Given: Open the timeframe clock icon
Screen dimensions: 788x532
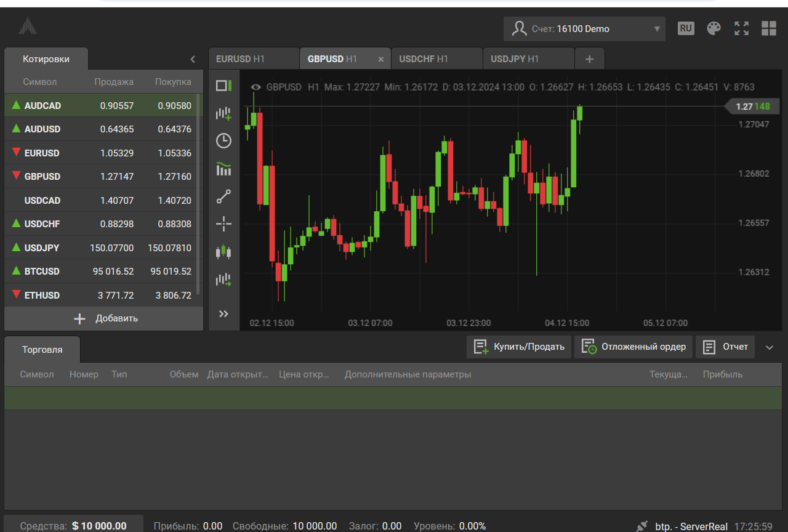Looking at the screenshot, I should tap(223, 141).
